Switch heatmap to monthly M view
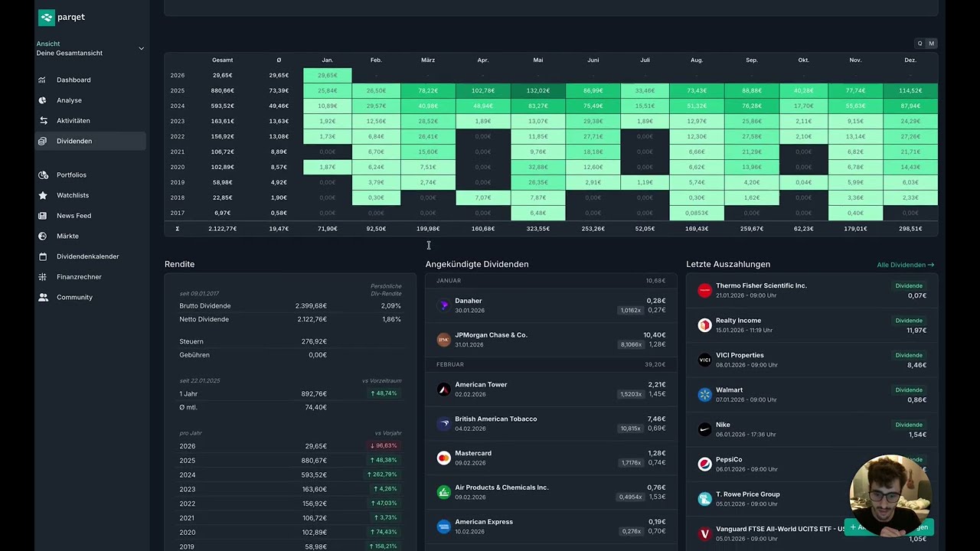The width and height of the screenshot is (980, 551). tap(931, 44)
